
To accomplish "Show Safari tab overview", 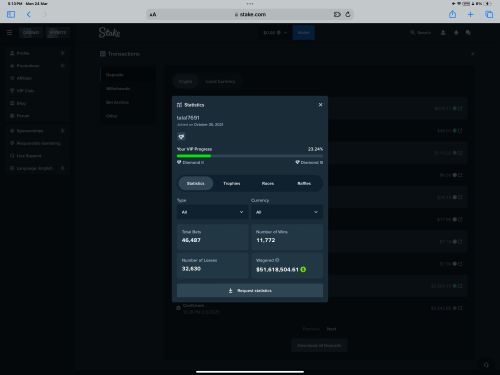I will (489, 14).
